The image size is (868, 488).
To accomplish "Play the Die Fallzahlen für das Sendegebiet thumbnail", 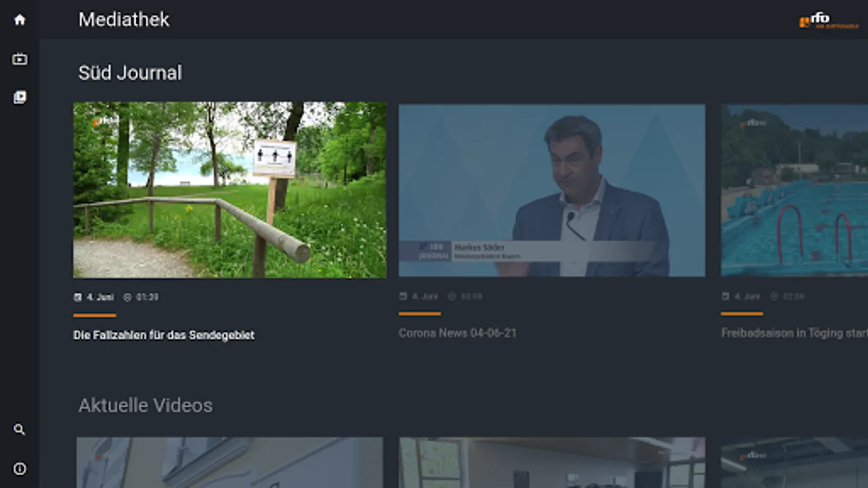I will coord(229,190).
